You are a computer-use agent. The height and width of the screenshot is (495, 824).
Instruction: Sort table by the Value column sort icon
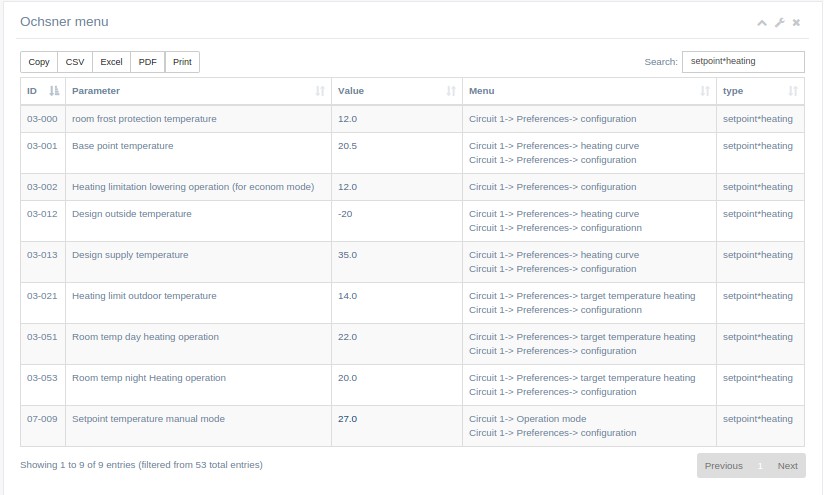point(451,91)
